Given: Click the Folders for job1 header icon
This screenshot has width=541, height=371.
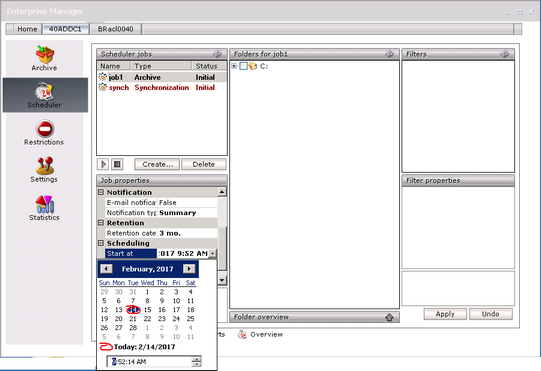Looking at the screenshot, I should pyautogui.click(x=390, y=54).
